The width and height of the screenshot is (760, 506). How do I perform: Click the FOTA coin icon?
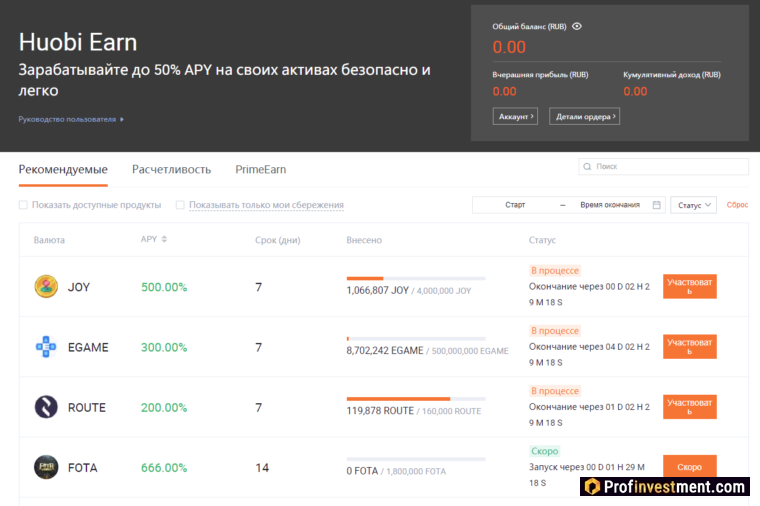(x=46, y=467)
